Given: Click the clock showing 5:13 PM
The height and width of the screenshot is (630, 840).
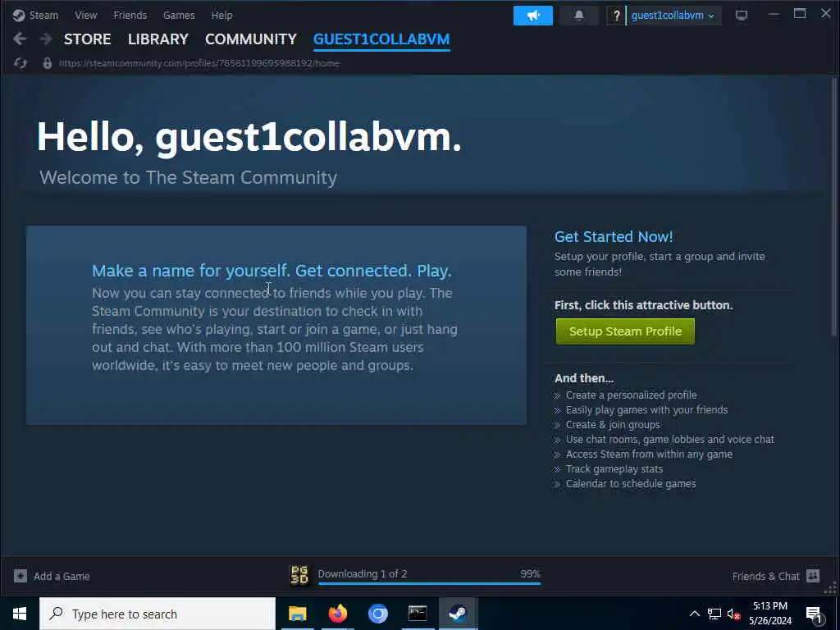Looking at the screenshot, I should tap(769, 606).
